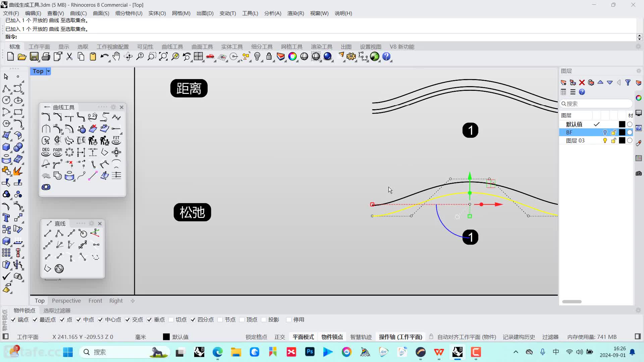This screenshot has width=644, height=362.
Task: Click the Open file folder icon
Action: click(x=22, y=57)
